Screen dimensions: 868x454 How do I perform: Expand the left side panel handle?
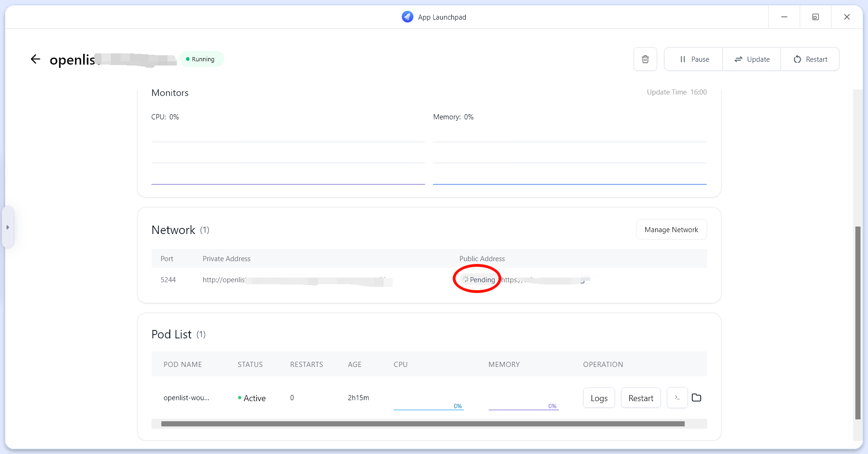click(7, 227)
